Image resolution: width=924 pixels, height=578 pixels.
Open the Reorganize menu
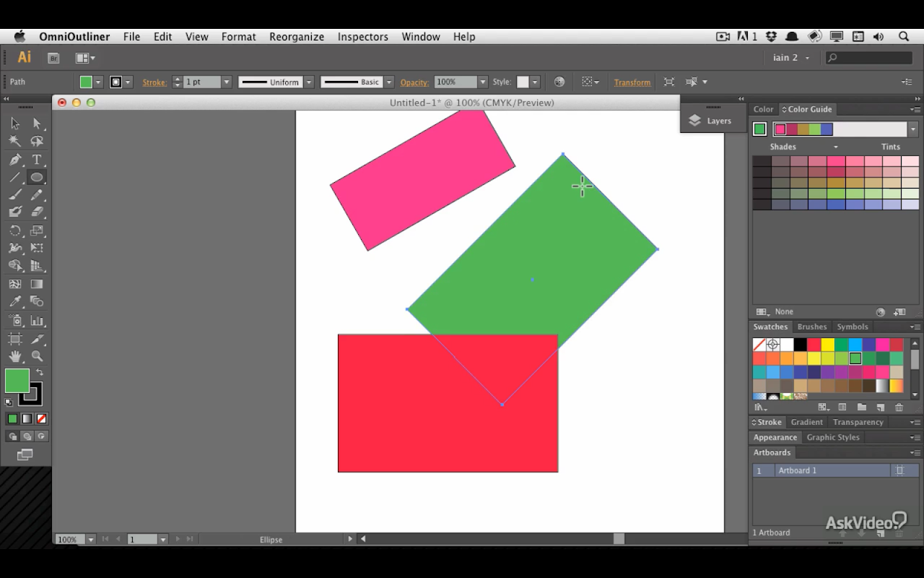click(x=297, y=37)
